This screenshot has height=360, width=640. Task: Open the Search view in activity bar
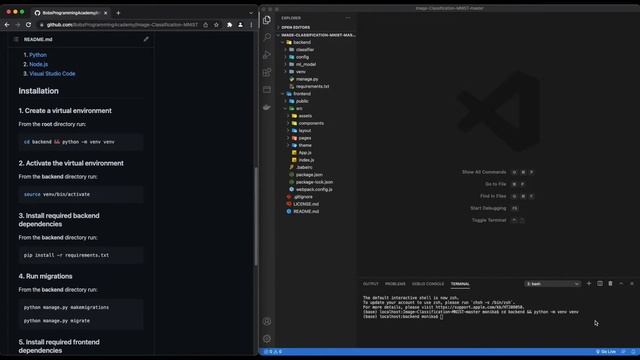[x=267, y=37]
